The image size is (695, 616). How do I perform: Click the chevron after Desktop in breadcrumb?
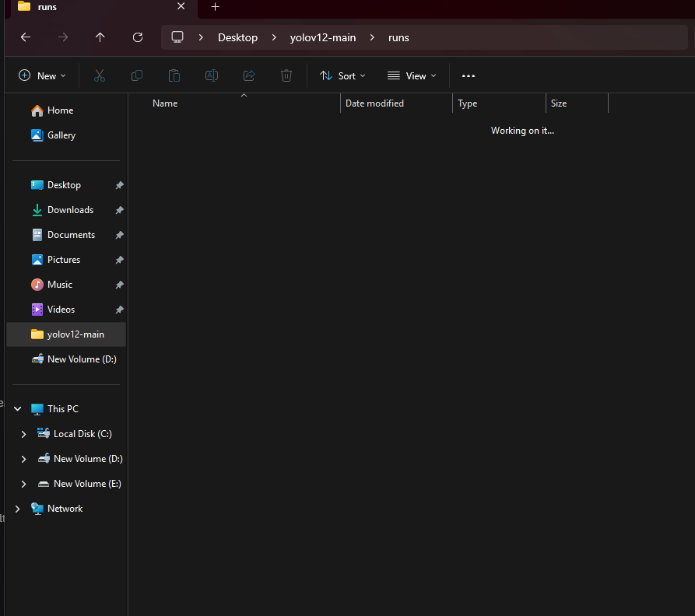coord(274,37)
